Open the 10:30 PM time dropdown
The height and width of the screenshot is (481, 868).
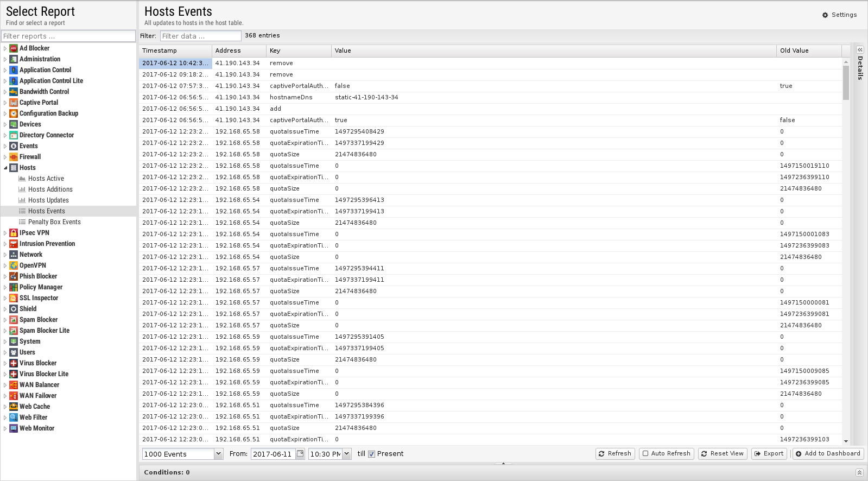coord(347,454)
